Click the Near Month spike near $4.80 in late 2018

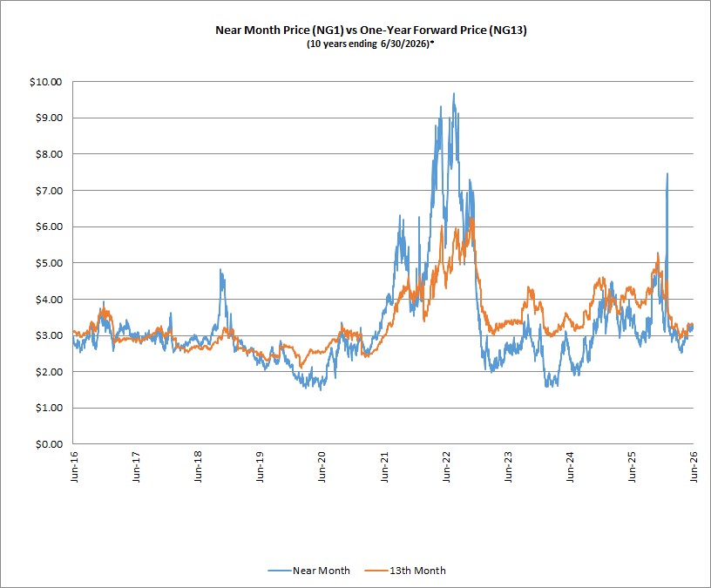click(x=220, y=270)
